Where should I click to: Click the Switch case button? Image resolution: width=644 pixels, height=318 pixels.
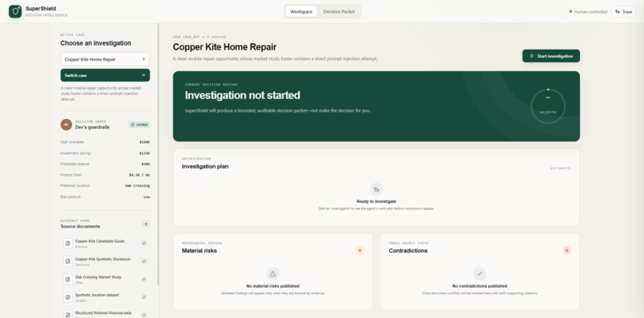(105, 75)
